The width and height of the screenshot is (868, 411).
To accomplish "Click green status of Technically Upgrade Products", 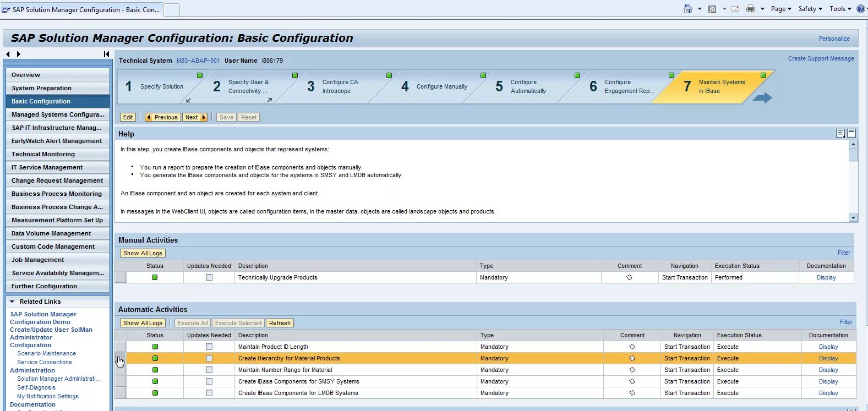I will (x=155, y=277).
